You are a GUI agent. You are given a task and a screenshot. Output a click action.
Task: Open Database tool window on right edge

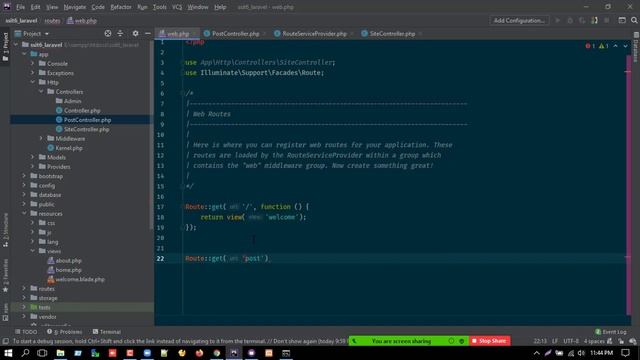[x=636, y=46]
